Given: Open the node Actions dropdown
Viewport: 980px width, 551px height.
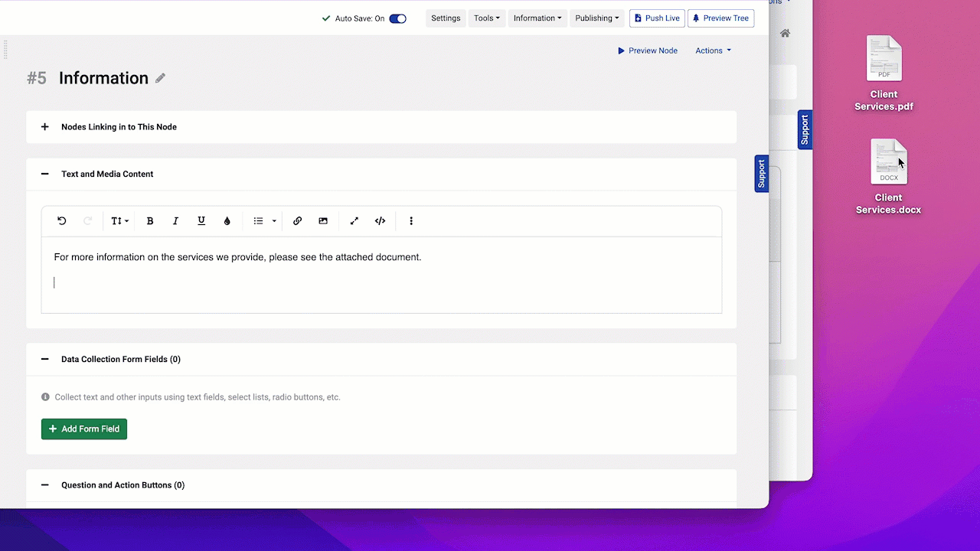Looking at the screenshot, I should 713,51.
